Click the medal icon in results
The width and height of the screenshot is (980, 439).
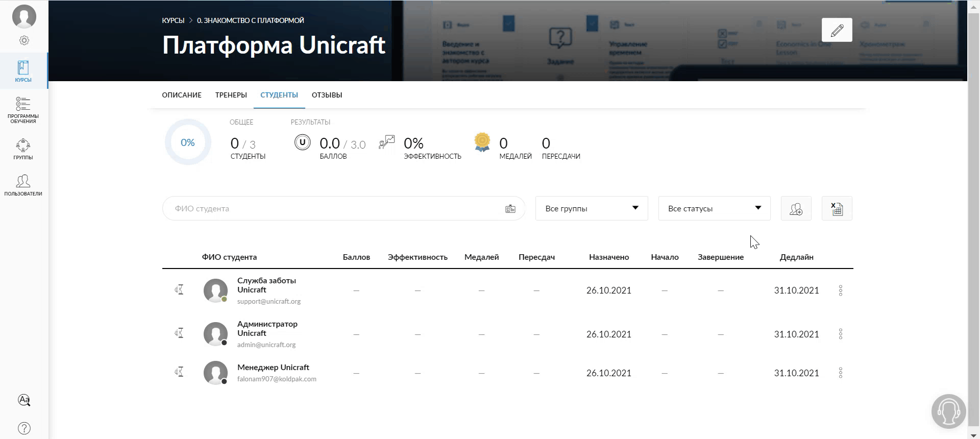pos(482,142)
